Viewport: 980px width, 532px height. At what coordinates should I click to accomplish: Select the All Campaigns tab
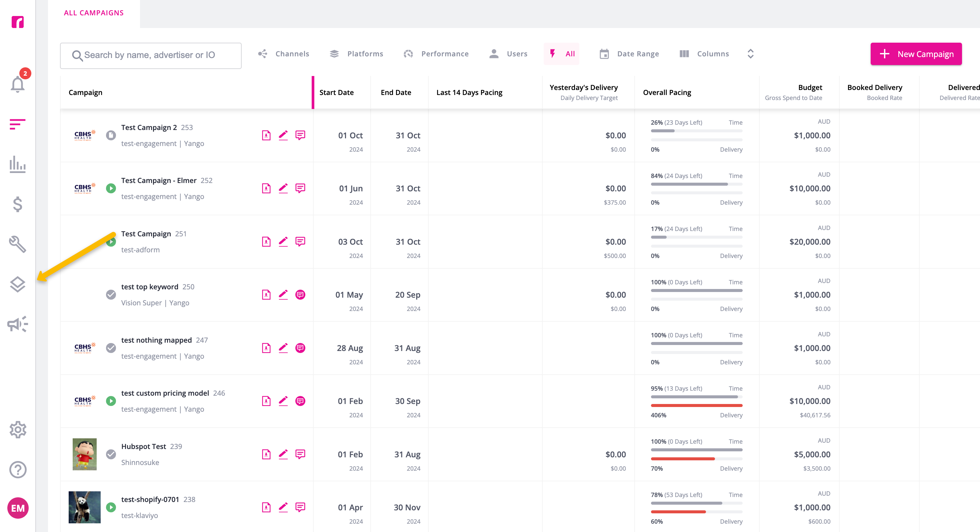(x=94, y=13)
